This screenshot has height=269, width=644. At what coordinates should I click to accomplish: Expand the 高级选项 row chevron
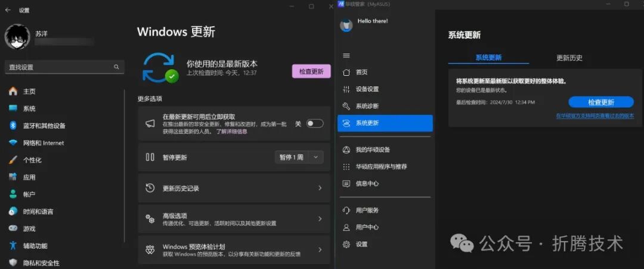[320, 219]
